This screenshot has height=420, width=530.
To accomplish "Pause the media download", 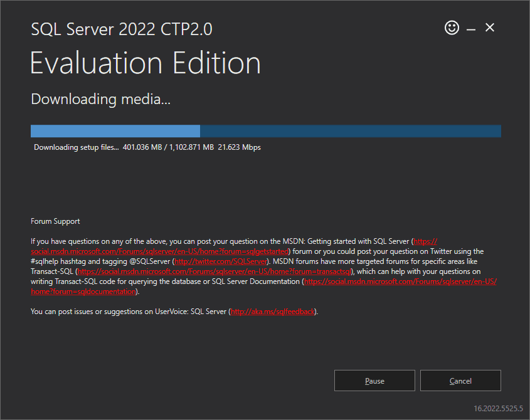I will (x=374, y=381).
